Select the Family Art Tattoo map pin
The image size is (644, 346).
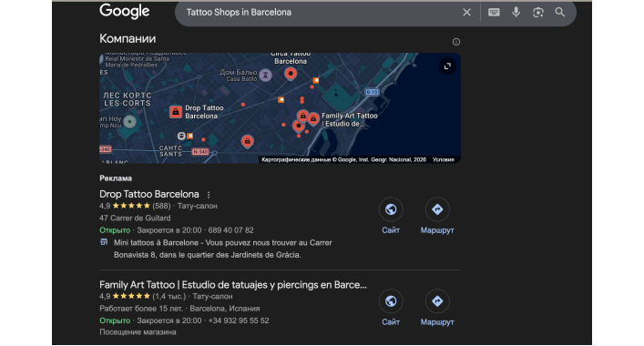[x=313, y=119]
